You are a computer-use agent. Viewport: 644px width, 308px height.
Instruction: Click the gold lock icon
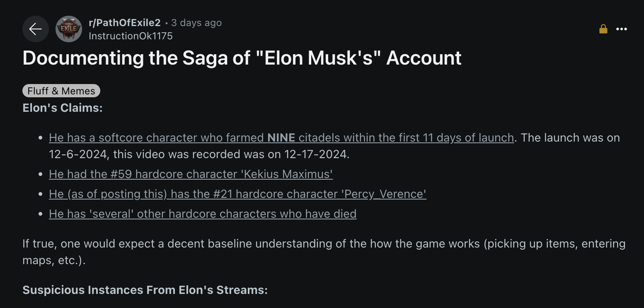pyautogui.click(x=603, y=29)
